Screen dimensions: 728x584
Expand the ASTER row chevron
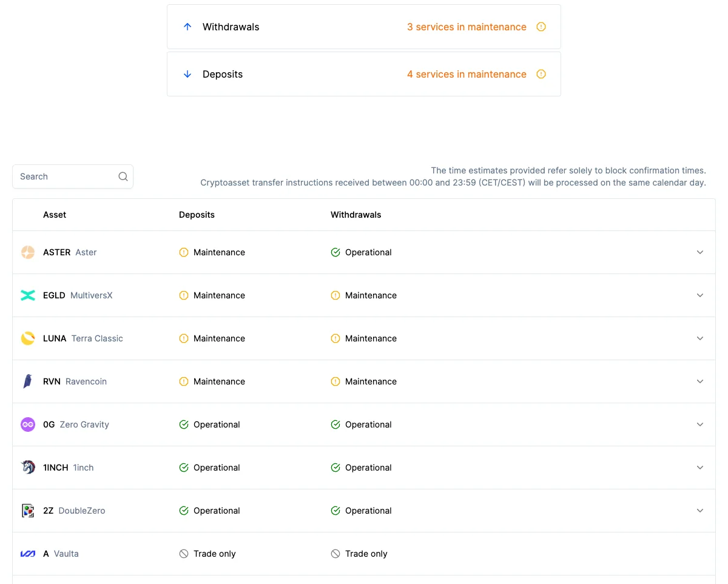[x=700, y=252]
